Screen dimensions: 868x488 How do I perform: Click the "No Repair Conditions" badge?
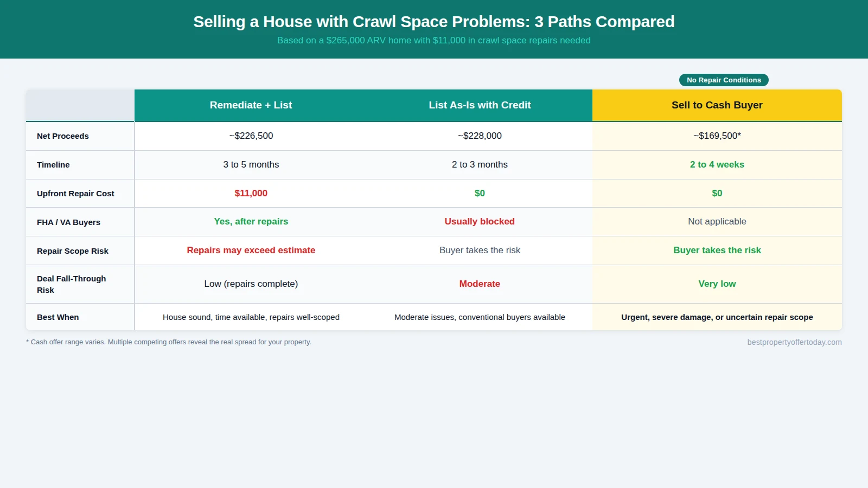tap(724, 80)
